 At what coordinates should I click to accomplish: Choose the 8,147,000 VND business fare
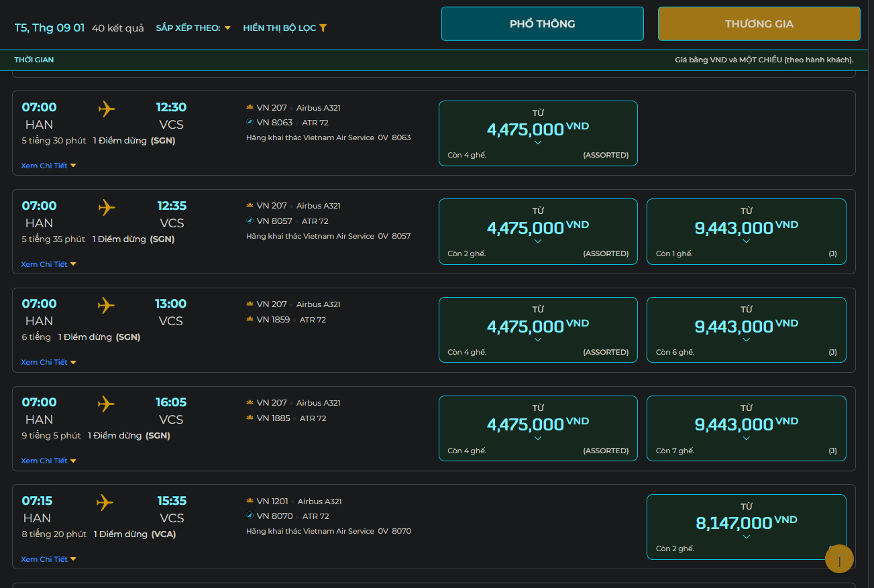(x=747, y=527)
